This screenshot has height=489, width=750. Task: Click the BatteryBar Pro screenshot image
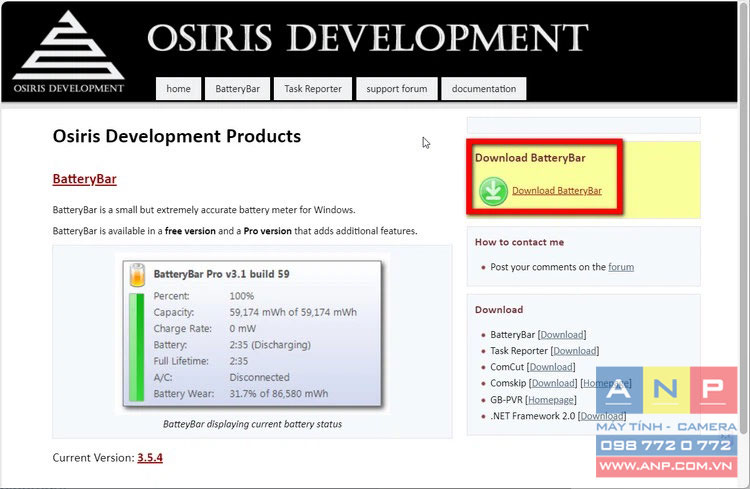[x=252, y=333]
